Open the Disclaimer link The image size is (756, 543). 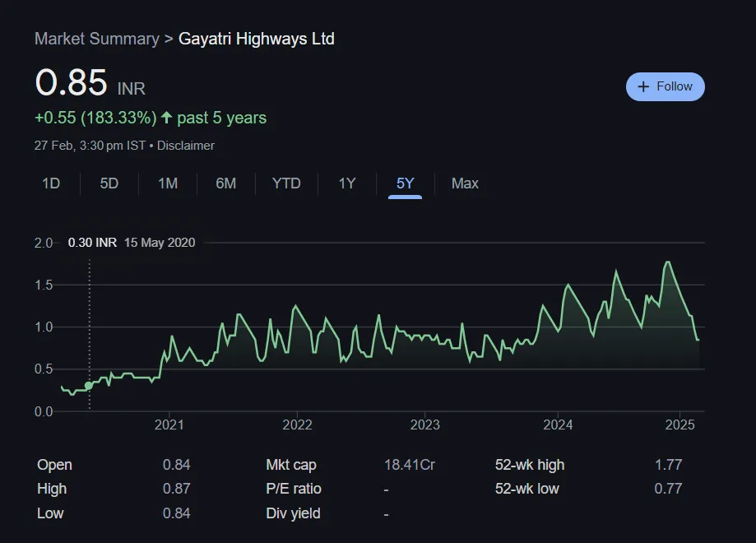coord(186,146)
